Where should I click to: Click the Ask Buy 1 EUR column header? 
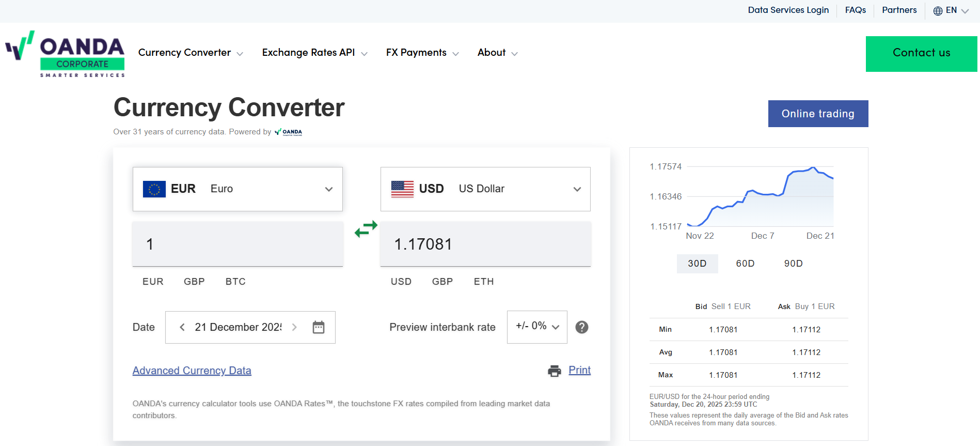pos(807,306)
